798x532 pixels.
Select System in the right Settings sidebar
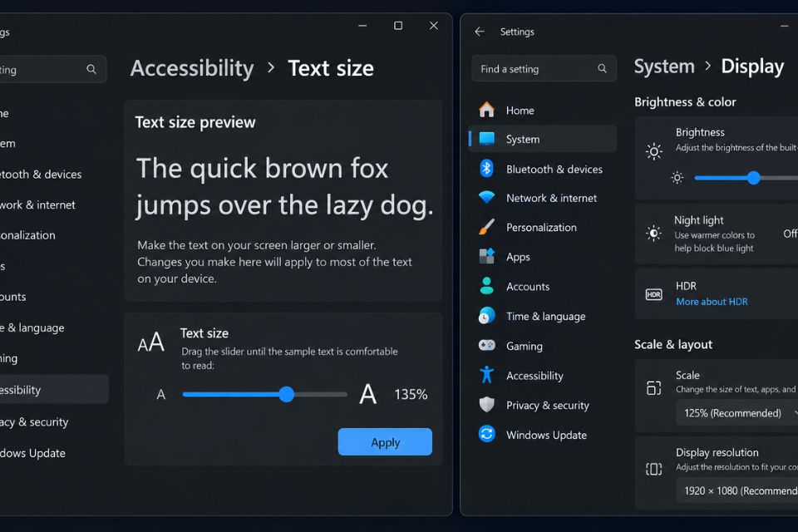(x=543, y=139)
